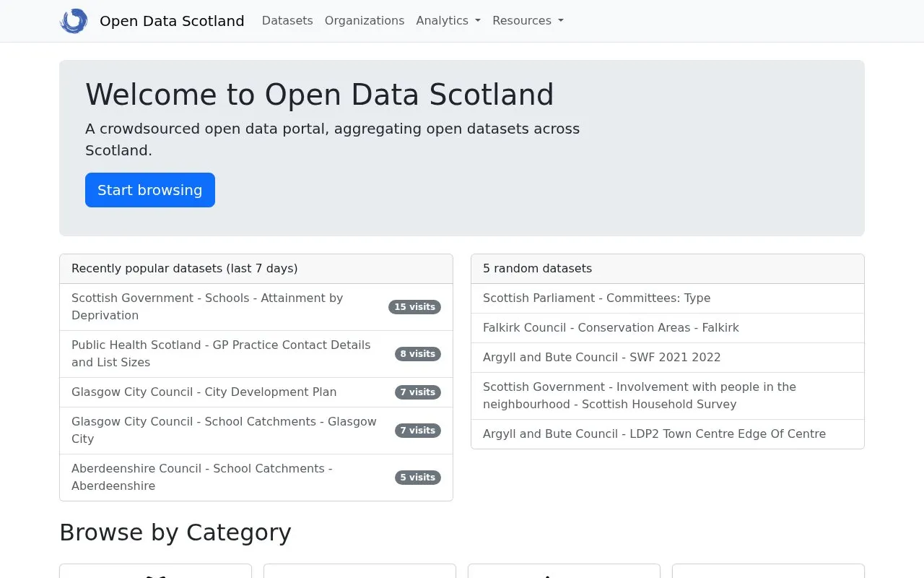
Task: Open Glasgow City Council School Catchments dataset
Action: click(x=256, y=431)
